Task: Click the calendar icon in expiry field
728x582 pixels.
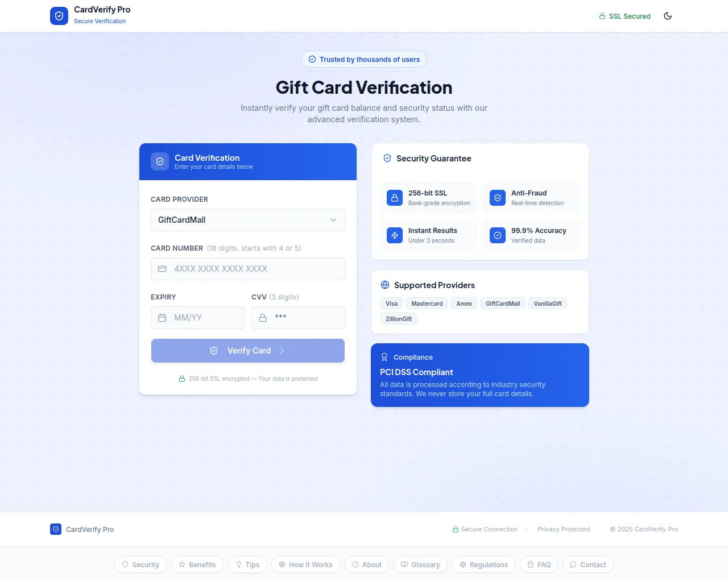Action: [x=162, y=318]
